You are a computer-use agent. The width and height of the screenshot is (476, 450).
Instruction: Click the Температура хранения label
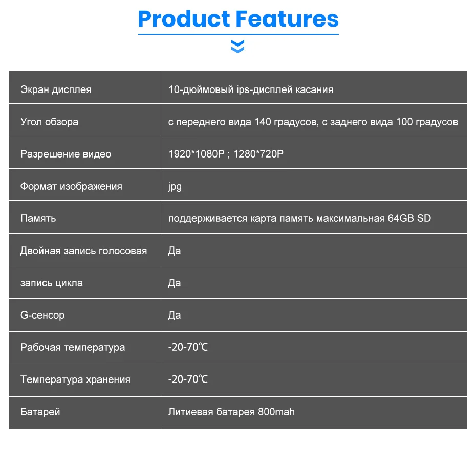point(75,379)
